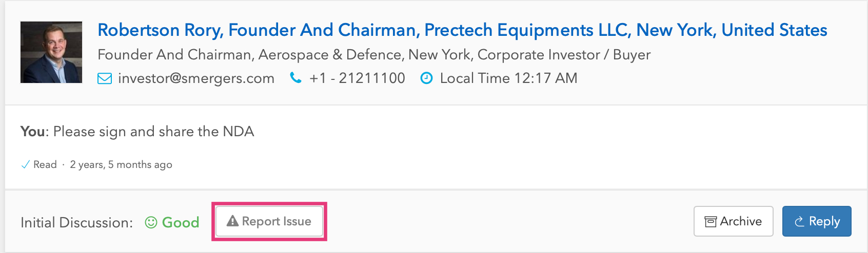The height and width of the screenshot is (253, 868).
Task: Click the green smiley face icon
Action: tap(151, 222)
